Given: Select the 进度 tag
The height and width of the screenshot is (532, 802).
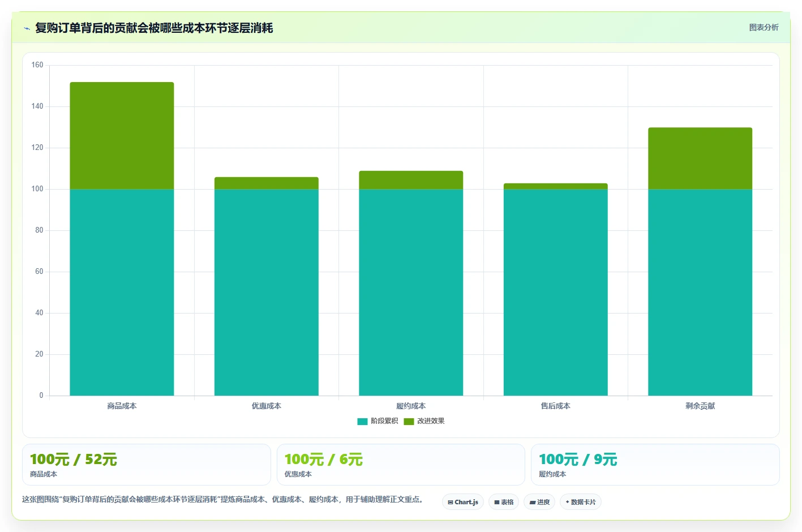Looking at the screenshot, I should (x=539, y=502).
